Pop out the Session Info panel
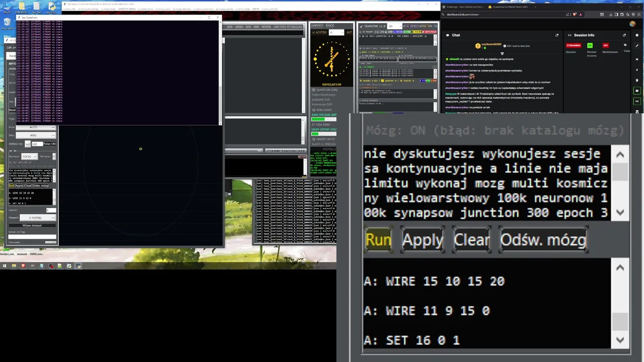Screen dimensions: 644x362 (x=624, y=35)
